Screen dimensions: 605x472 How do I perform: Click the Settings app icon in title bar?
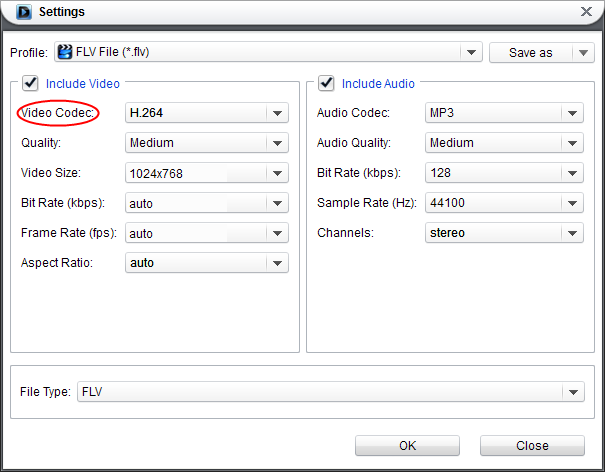pos(24,12)
